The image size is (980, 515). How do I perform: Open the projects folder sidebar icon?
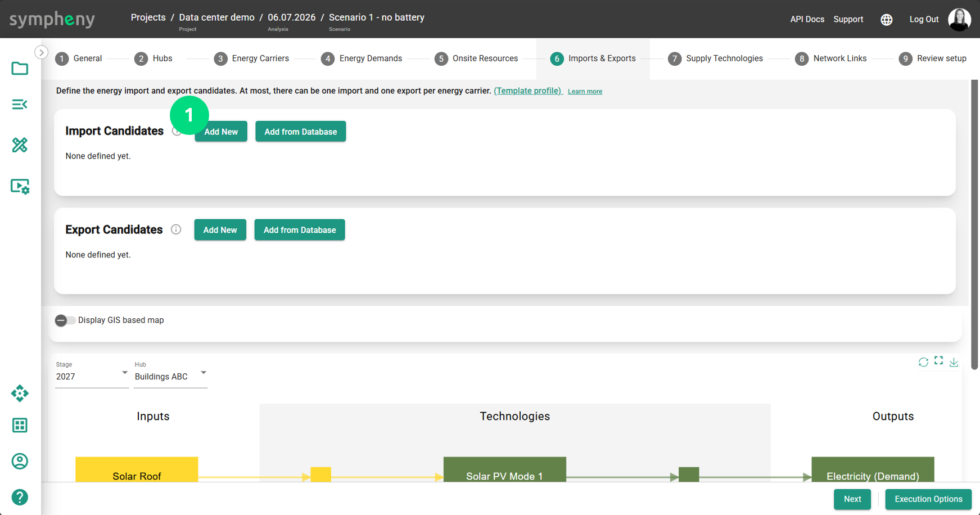pyautogui.click(x=20, y=69)
